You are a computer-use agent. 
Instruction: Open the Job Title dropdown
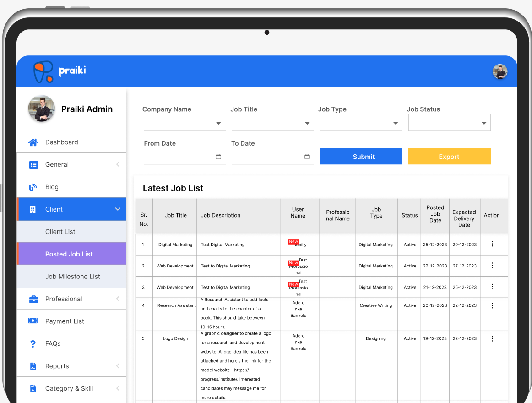[x=273, y=123]
